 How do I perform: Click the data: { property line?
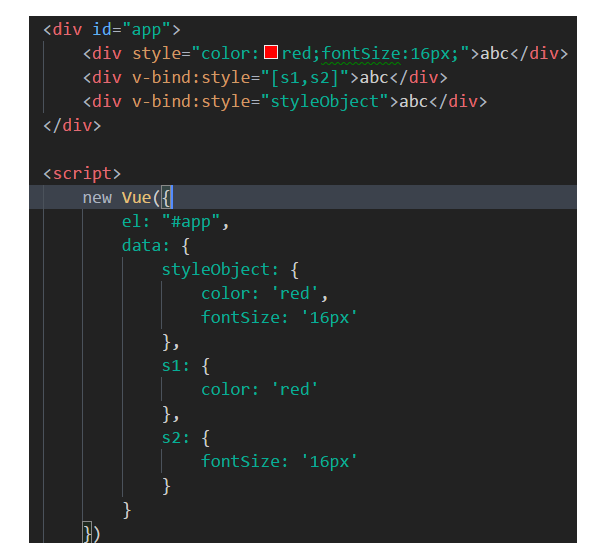[156, 246]
